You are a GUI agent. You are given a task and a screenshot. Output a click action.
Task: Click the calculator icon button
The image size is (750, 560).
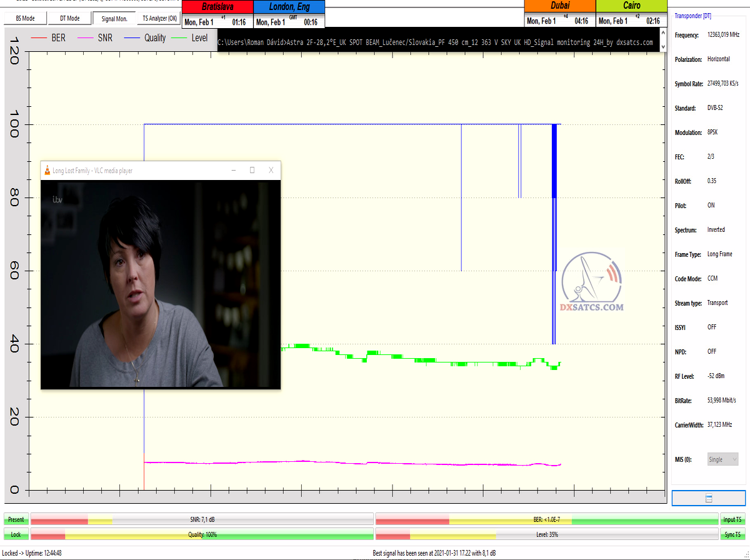(x=708, y=498)
